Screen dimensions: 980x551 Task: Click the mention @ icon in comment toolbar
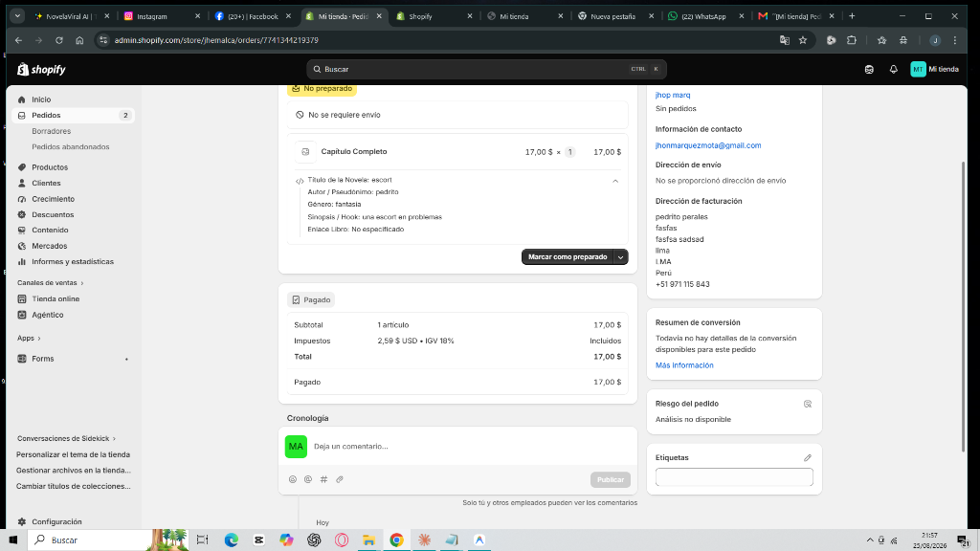(308, 479)
